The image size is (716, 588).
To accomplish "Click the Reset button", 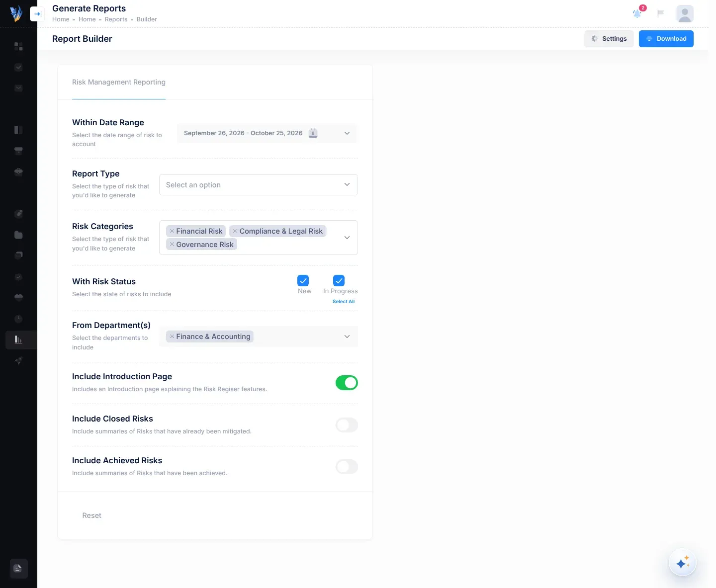I will coord(91,515).
